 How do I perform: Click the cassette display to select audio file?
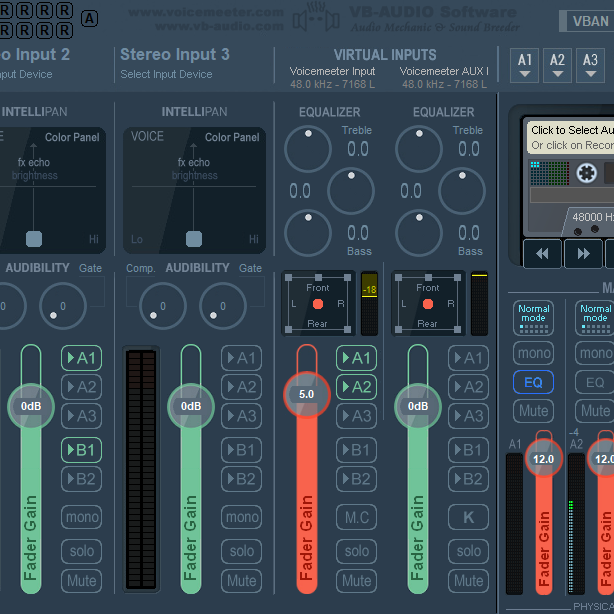coord(571,137)
